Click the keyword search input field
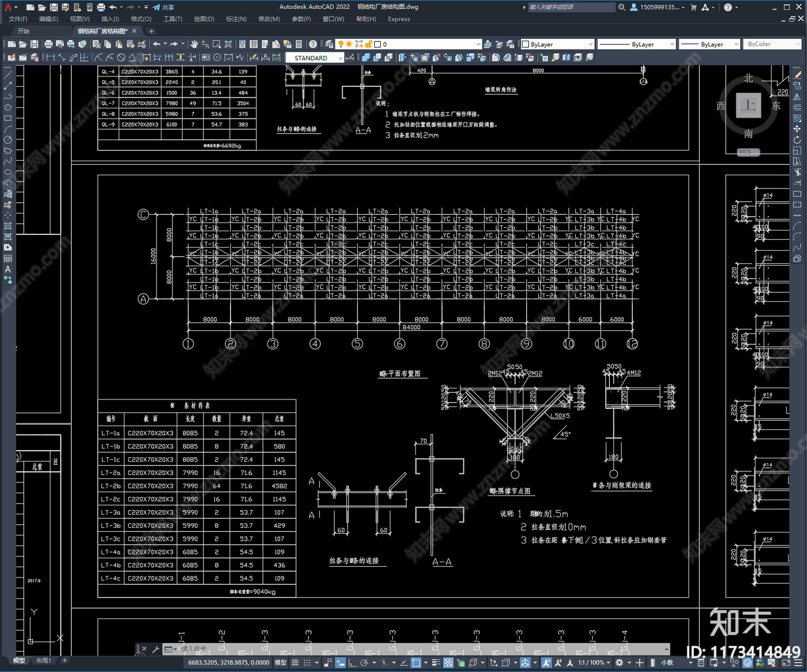The image size is (807, 672). (571, 7)
